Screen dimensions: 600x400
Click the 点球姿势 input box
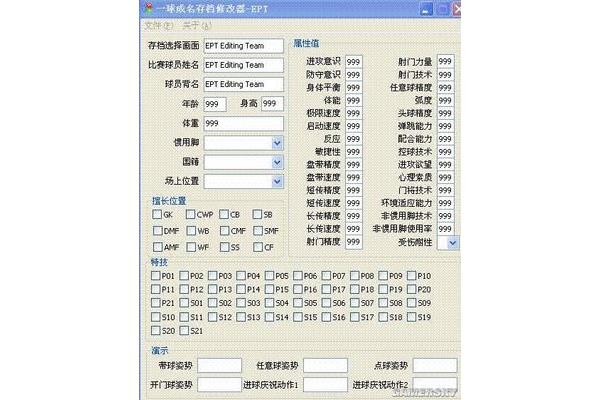click(x=435, y=366)
